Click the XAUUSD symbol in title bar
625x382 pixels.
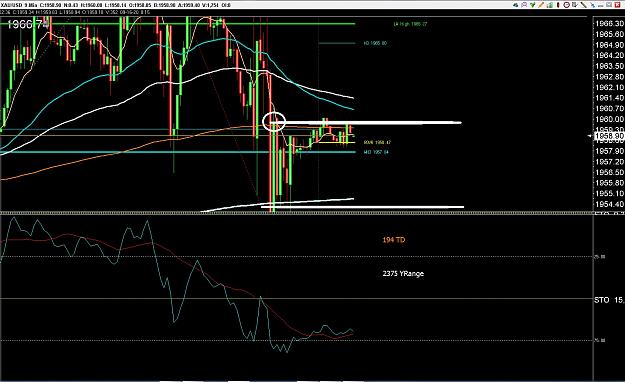coord(12,5)
